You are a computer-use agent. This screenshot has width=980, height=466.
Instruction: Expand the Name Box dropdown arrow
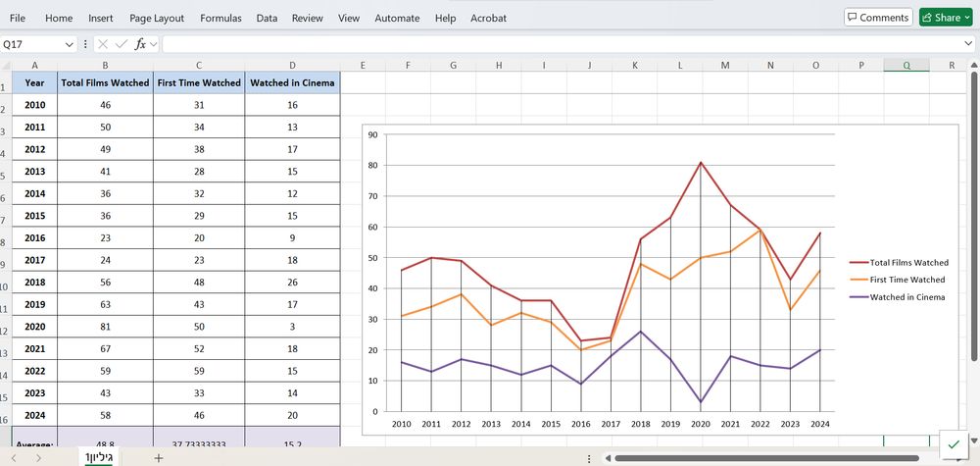click(70, 44)
